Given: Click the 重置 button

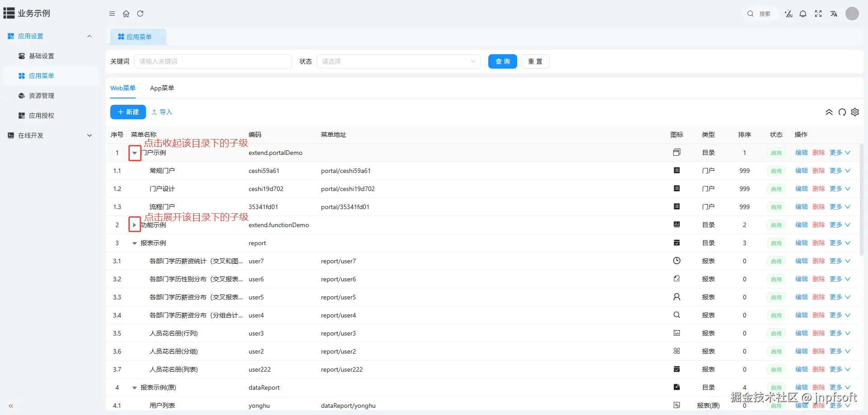Looking at the screenshot, I should pyautogui.click(x=535, y=61).
